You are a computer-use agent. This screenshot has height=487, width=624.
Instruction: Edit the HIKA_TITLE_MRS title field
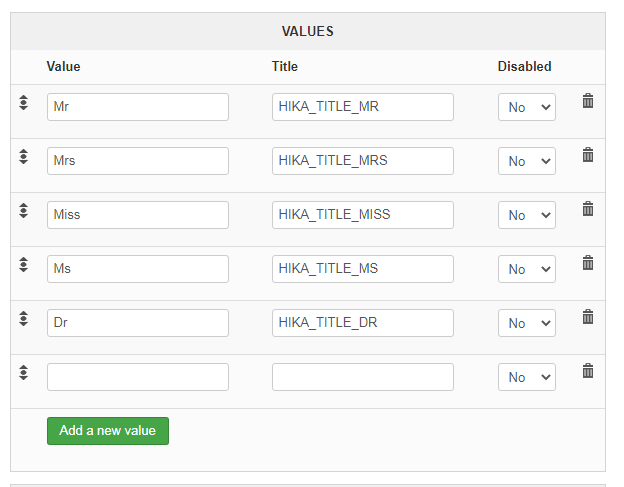pos(363,161)
